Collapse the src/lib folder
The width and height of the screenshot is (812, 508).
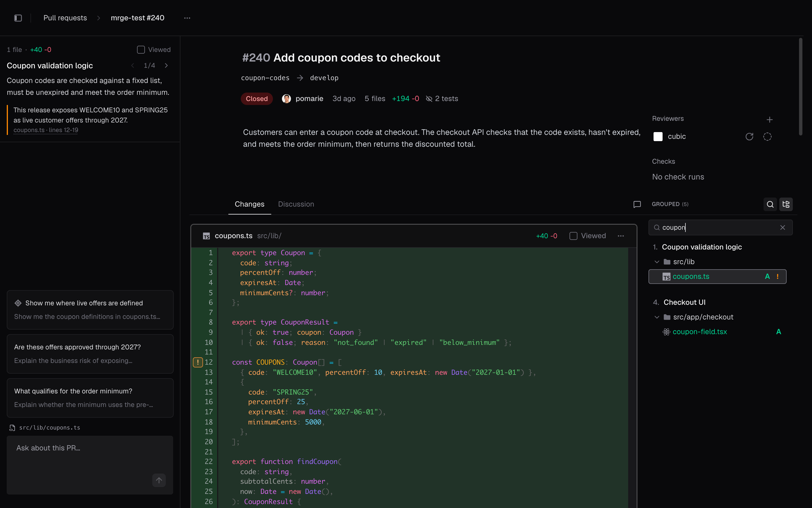tap(657, 262)
